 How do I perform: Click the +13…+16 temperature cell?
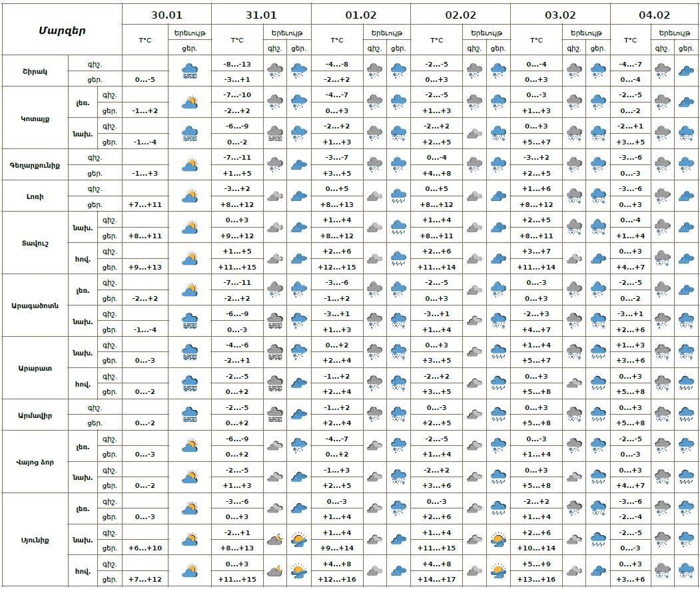[536, 579]
